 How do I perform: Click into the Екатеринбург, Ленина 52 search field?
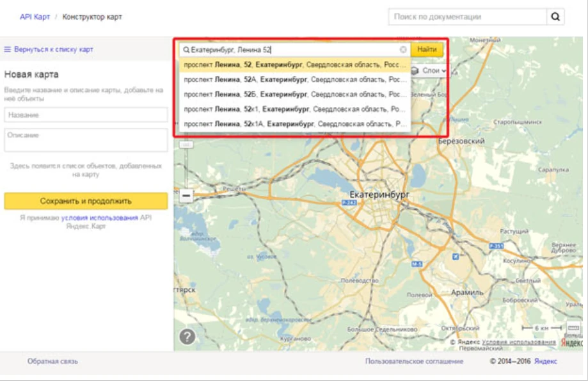coord(294,49)
